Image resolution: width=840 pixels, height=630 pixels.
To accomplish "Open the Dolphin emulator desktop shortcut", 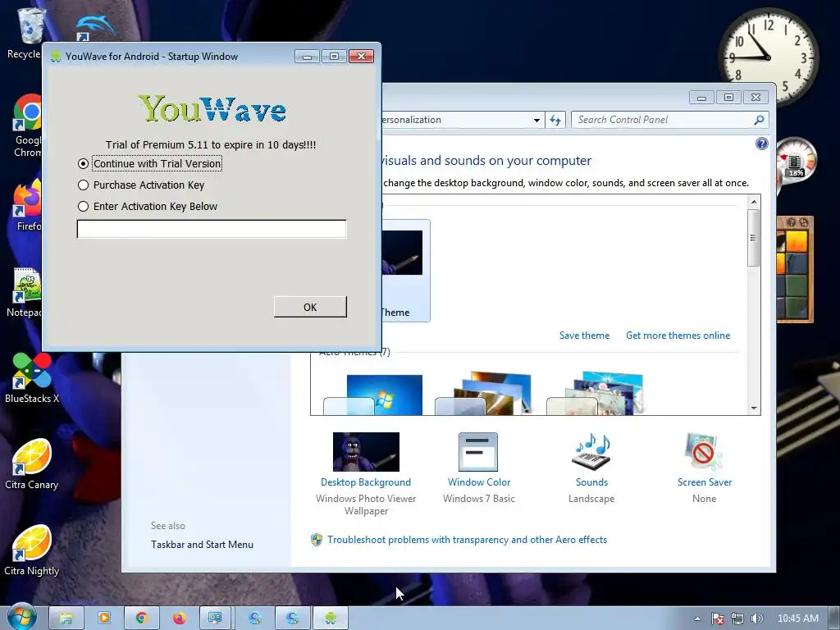I will [94, 28].
